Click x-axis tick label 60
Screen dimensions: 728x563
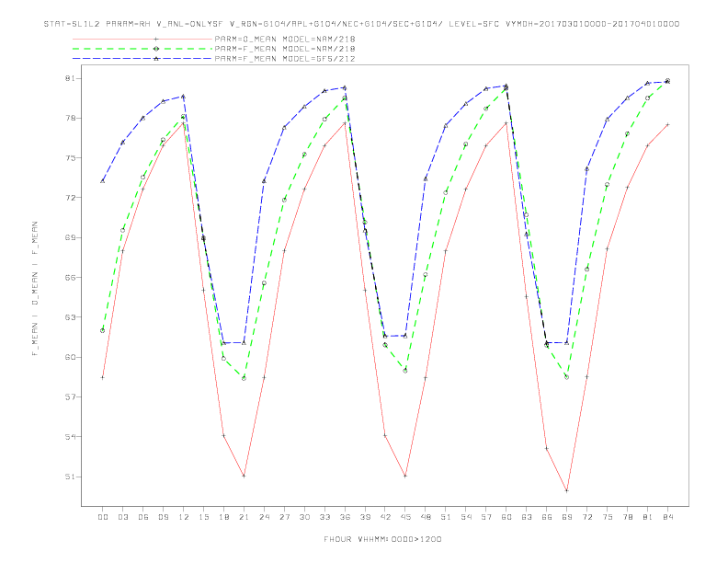point(506,517)
